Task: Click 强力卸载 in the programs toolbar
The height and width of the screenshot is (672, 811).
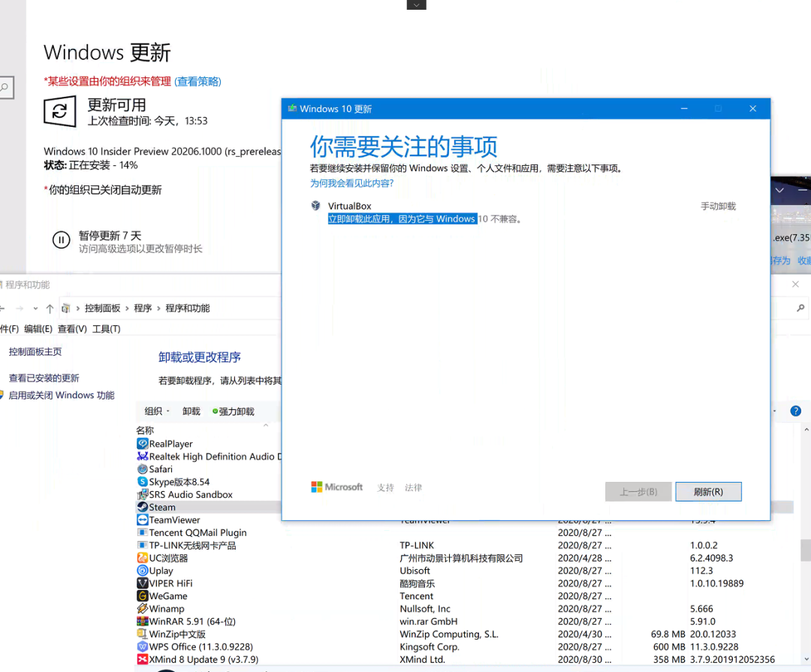Action: click(x=234, y=411)
